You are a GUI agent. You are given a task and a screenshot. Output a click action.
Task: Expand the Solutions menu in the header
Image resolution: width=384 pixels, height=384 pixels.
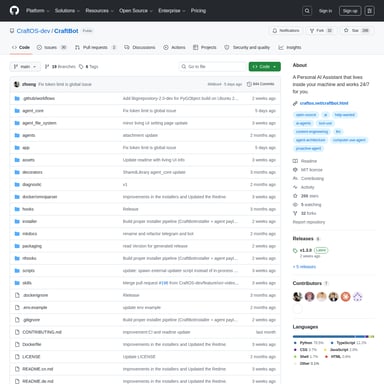[67, 11]
